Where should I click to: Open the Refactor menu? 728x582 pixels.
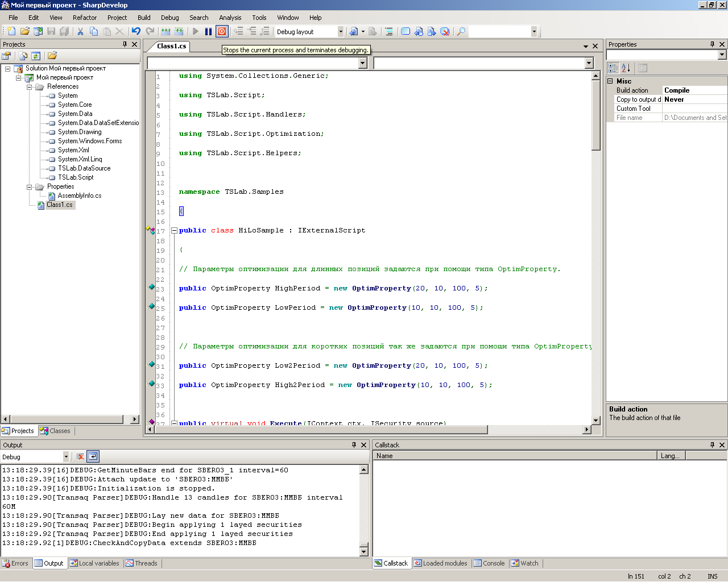pos(85,18)
